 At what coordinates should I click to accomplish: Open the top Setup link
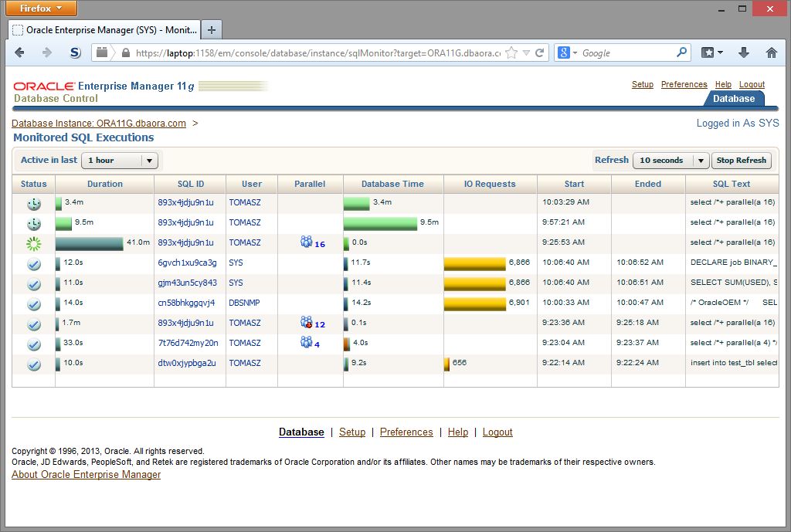coord(642,84)
